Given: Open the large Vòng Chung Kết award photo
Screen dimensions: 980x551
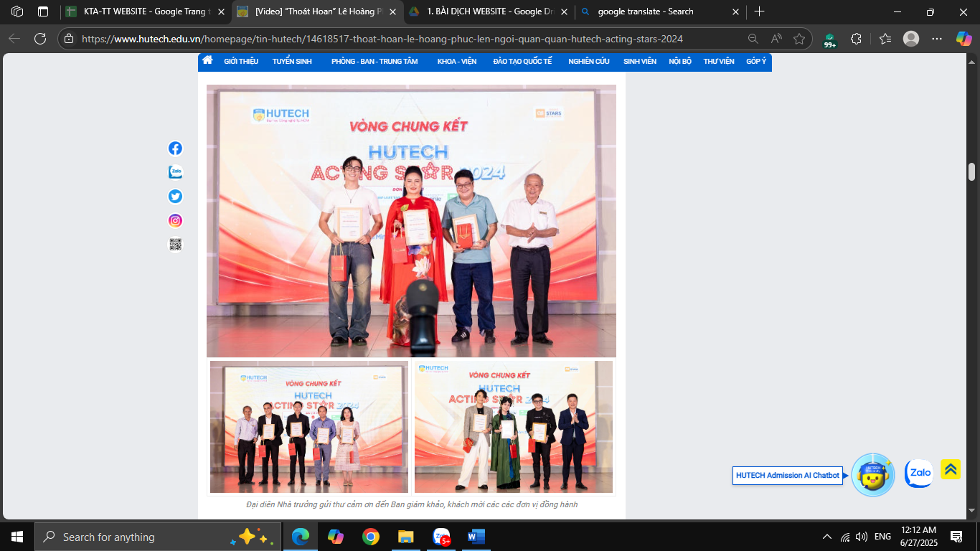Looking at the screenshot, I should pyautogui.click(x=411, y=221).
